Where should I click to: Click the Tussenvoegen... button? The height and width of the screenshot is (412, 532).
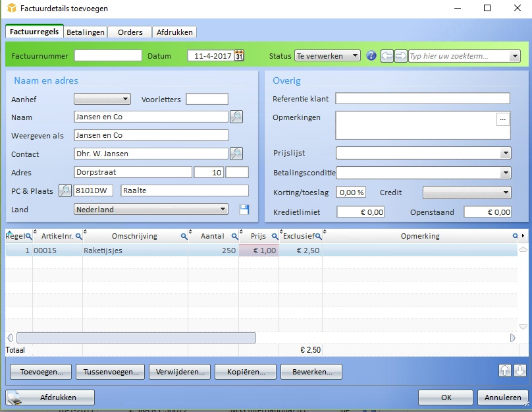click(x=111, y=372)
